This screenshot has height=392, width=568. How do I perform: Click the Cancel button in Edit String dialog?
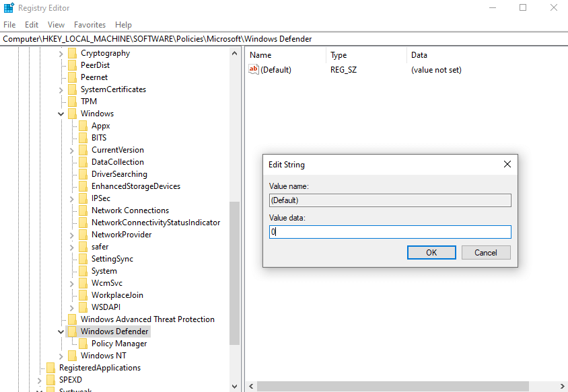click(486, 252)
